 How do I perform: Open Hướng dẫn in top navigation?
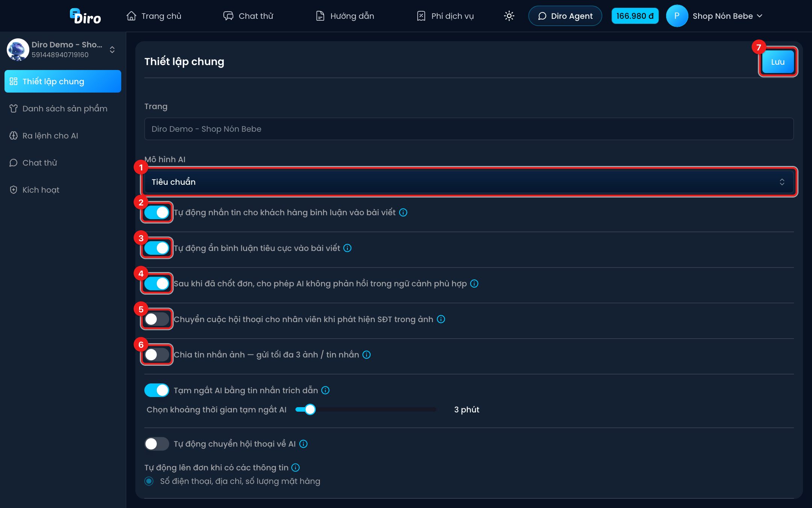coord(345,16)
